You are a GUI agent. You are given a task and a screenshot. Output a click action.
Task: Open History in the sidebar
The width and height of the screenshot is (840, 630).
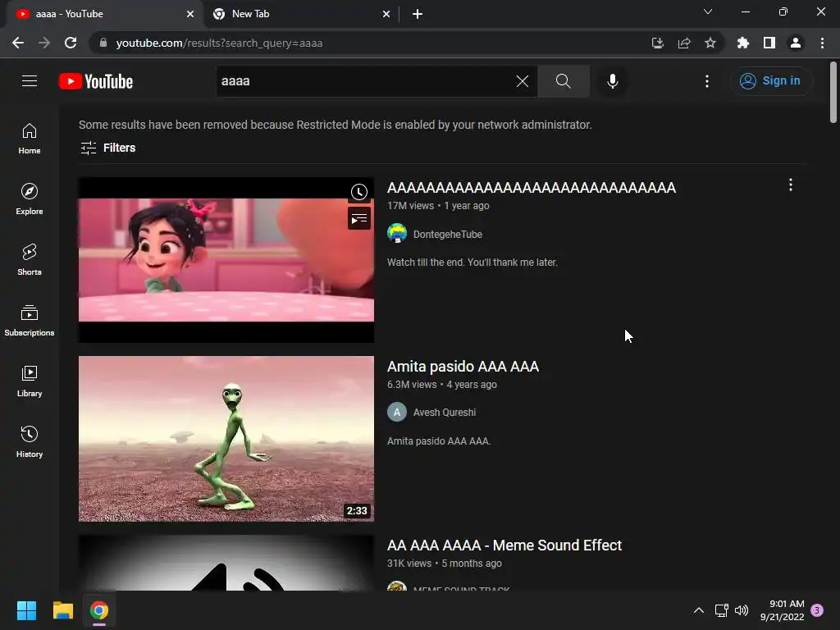30,442
